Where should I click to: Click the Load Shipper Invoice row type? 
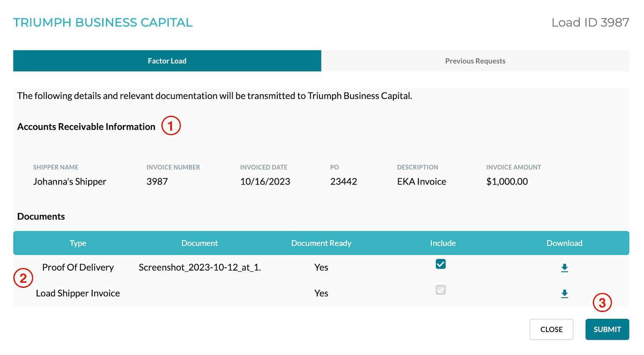tap(78, 293)
